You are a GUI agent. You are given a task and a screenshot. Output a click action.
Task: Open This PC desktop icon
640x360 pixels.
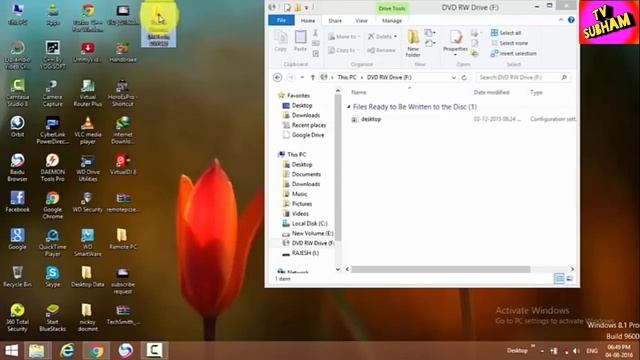pyautogui.click(x=18, y=15)
